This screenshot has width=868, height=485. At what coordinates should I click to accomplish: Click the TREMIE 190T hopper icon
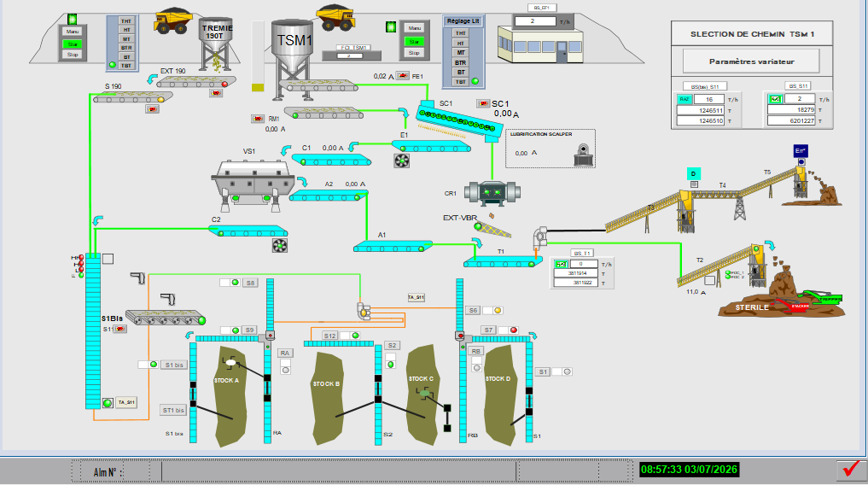[x=217, y=44]
